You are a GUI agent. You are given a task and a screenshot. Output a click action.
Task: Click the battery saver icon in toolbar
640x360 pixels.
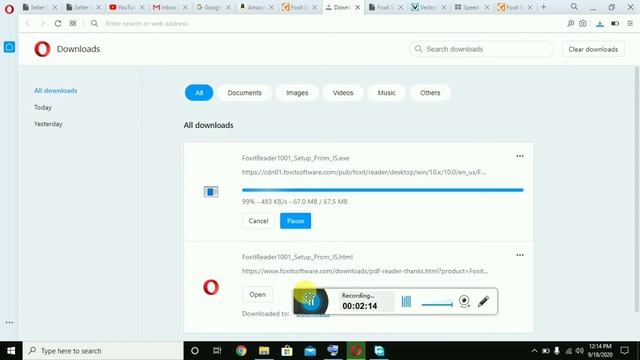click(615, 24)
